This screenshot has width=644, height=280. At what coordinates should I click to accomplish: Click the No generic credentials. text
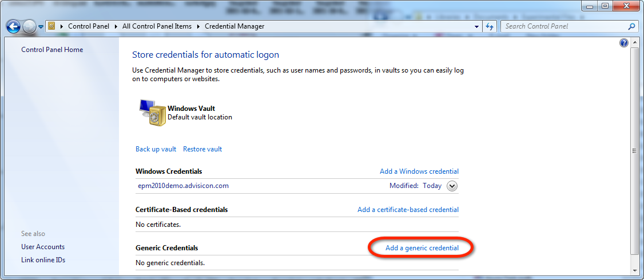170,263
